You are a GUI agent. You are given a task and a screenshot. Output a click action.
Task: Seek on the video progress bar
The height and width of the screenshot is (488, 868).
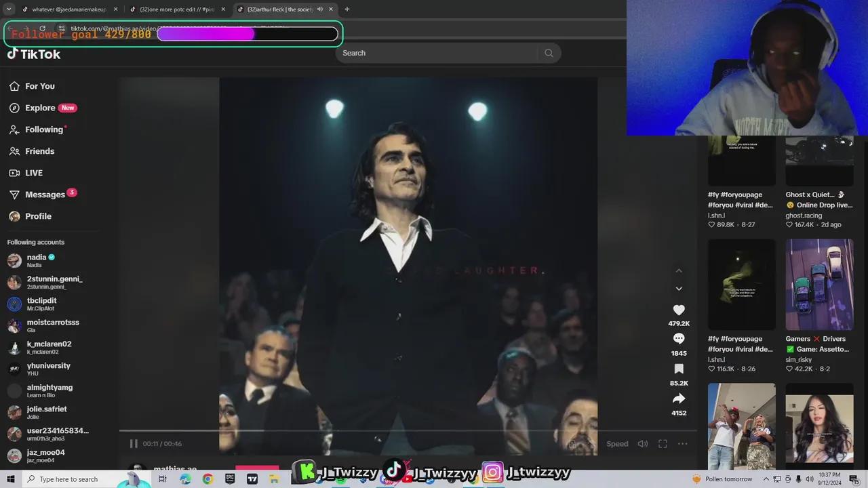(408, 430)
